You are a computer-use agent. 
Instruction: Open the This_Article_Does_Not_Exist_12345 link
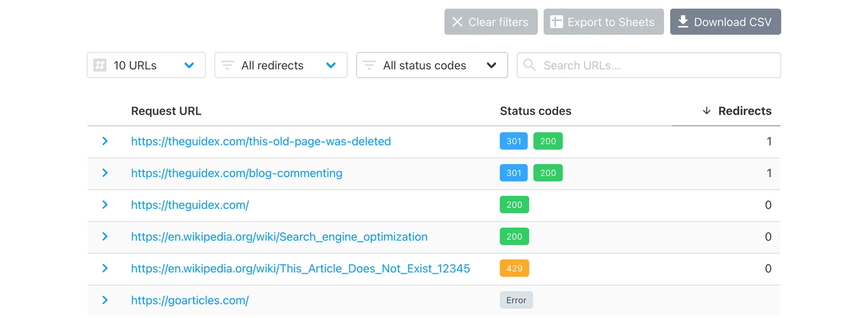[301, 268]
